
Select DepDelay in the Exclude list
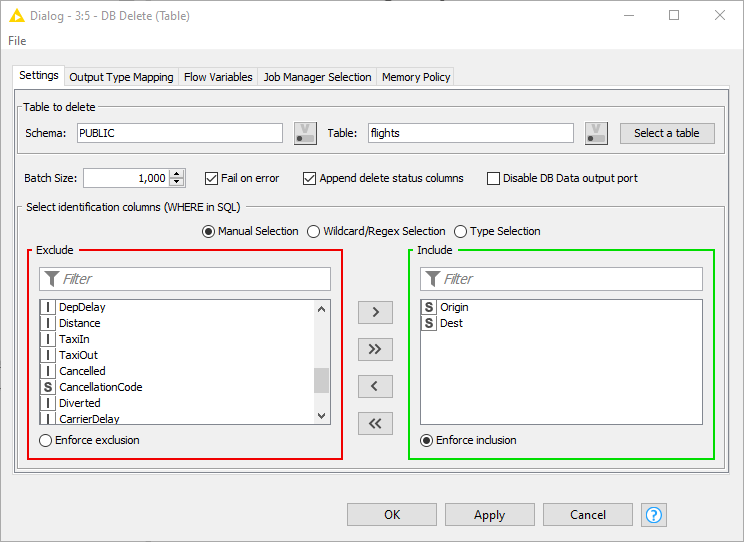[177, 307]
